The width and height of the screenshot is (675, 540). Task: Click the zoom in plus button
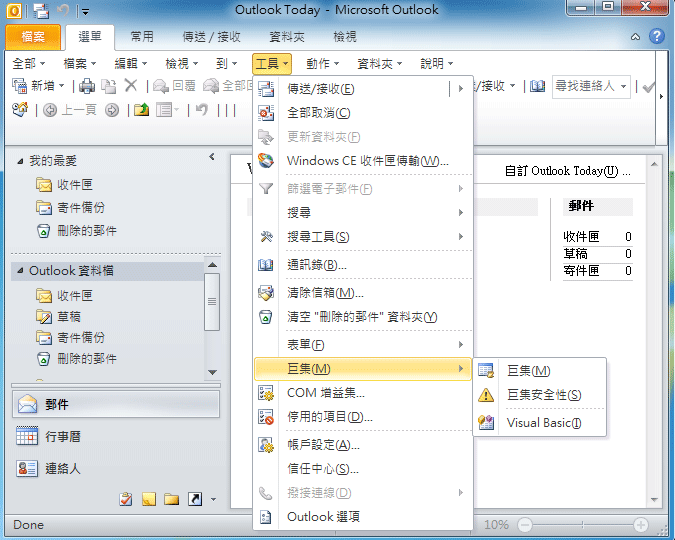(641, 525)
